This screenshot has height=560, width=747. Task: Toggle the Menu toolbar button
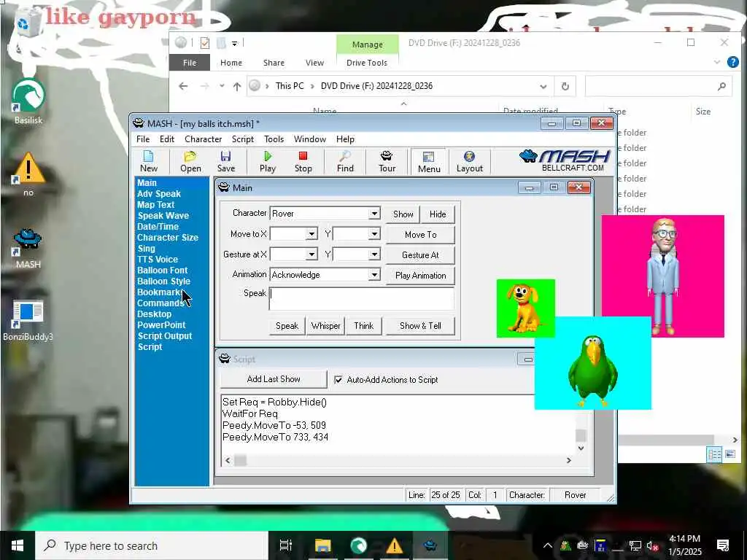429,162
